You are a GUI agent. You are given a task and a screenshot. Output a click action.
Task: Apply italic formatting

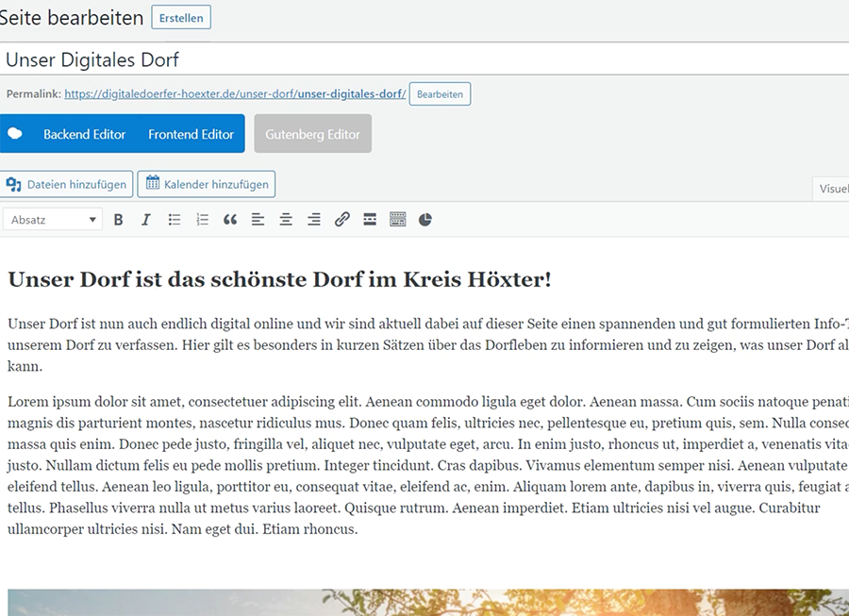(146, 220)
